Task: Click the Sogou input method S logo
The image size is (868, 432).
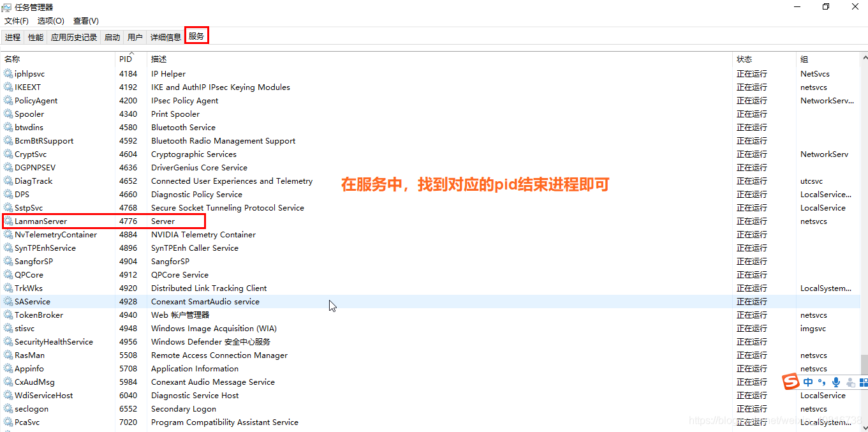Action: (791, 382)
